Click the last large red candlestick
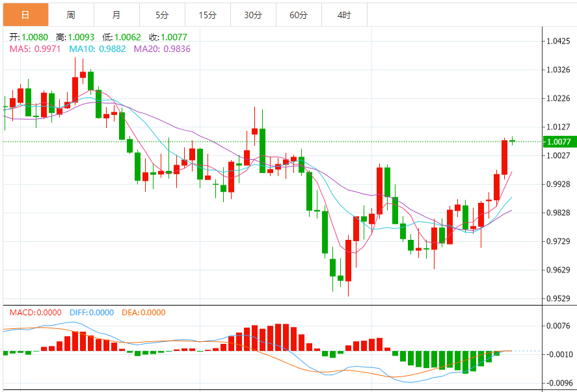The width and height of the screenshot is (577, 392). coord(505,157)
